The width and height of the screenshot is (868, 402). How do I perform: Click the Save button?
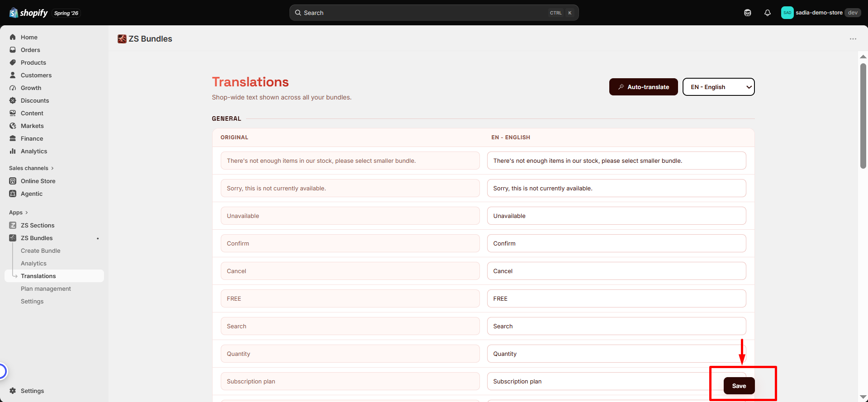point(739,386)
